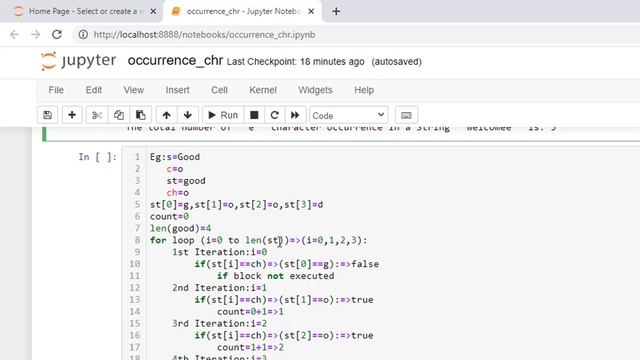
Task: Open the command palette keyboard icon
Action: [406, 115]
